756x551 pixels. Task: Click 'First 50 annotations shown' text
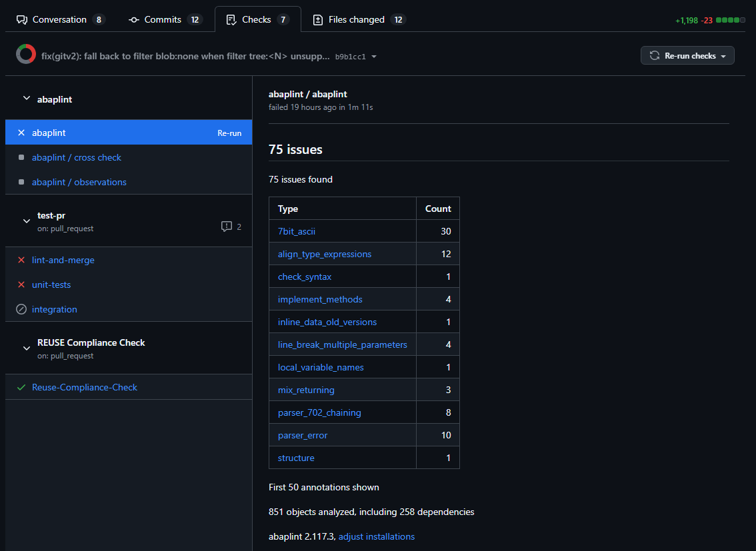click(x=323, y=487)
